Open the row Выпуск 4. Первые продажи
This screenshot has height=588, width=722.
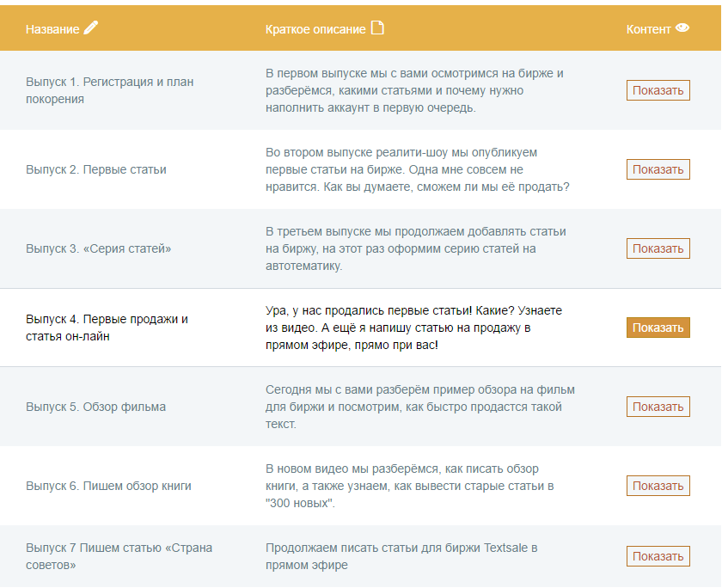click(x=360, y=328)
